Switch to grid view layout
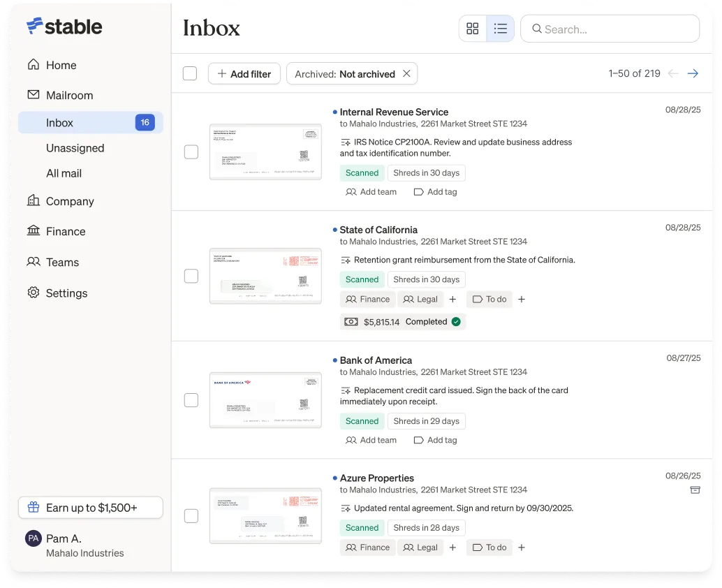The width and height of the screenshot is (722, 588). (x=473, y=29)
